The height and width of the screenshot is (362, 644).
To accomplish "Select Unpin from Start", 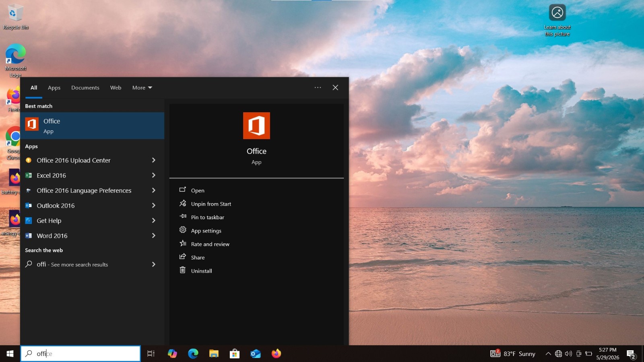I will tap(211, 204).
